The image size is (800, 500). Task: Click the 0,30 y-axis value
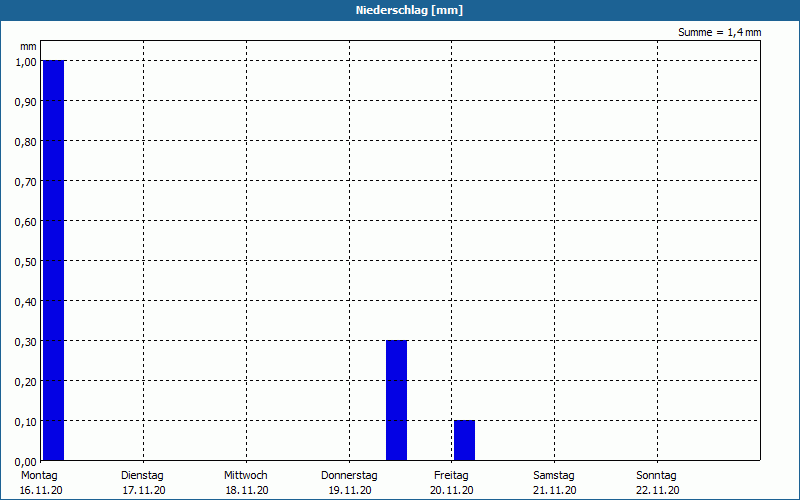[26, 342]
